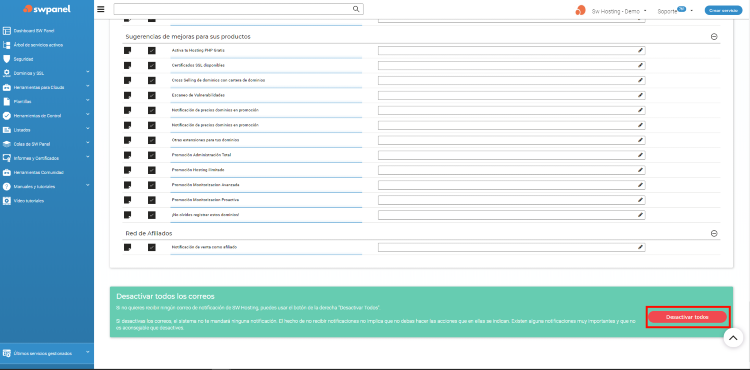Click the note icon for Certificados SSL disponibles

tap(128, 65)
